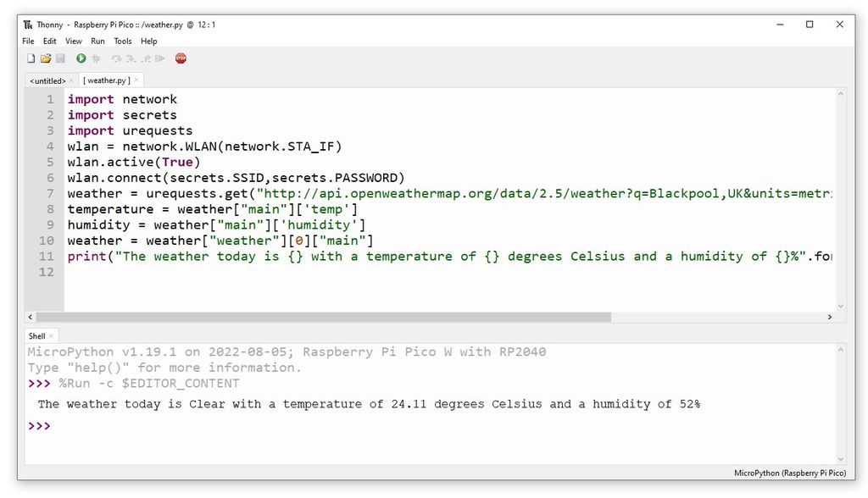
Task: Click line number 7 in the editor
Action: tap(49, 193)
